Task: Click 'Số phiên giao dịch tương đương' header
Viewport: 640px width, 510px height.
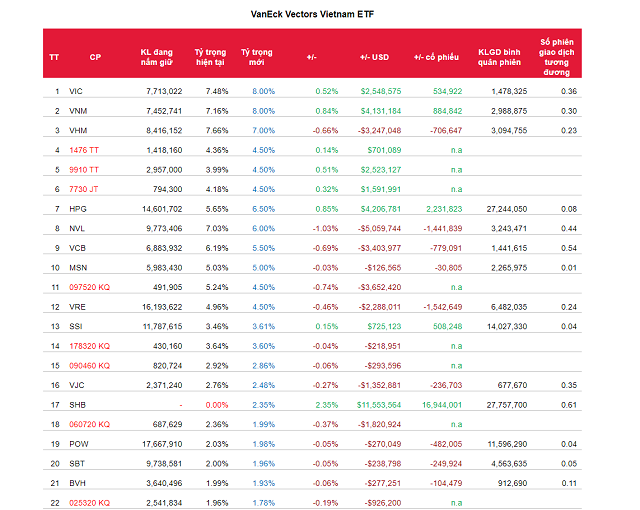Action: (556, 57)
